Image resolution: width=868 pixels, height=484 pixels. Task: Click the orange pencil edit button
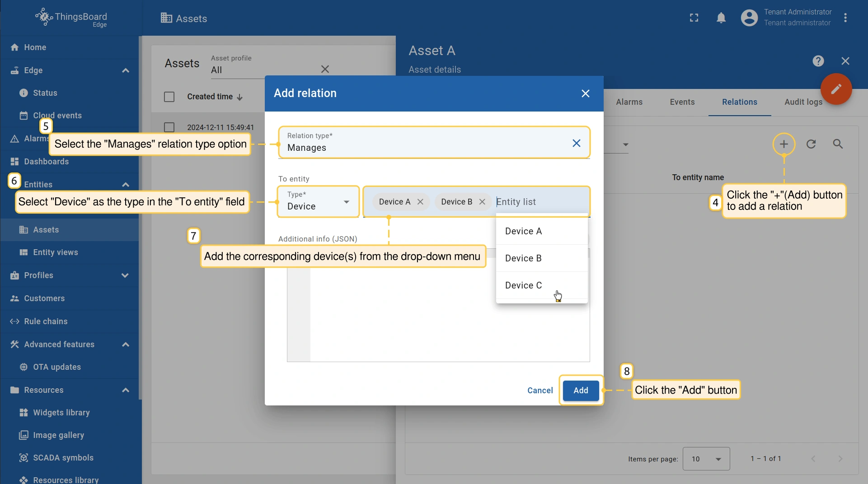click(x=836, y=89)
